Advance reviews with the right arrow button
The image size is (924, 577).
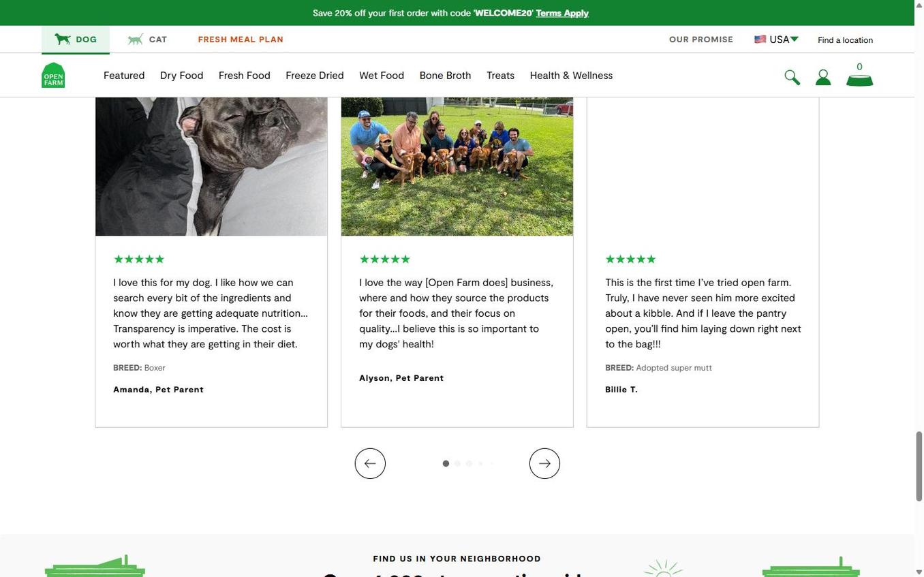(544, 463)
